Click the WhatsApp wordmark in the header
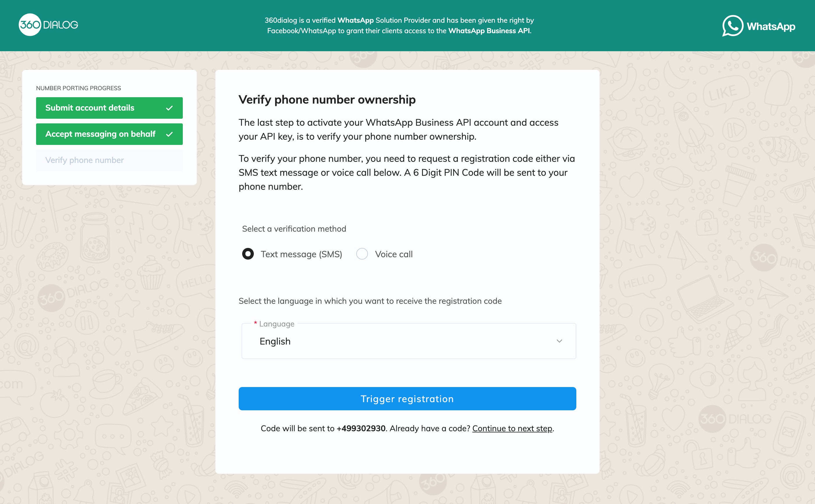This screenshot has width=815, height=504. coord(771,26)
